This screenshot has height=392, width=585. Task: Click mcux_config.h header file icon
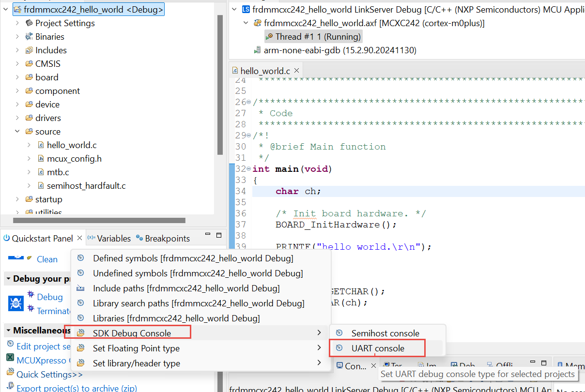tap(41, 158)
